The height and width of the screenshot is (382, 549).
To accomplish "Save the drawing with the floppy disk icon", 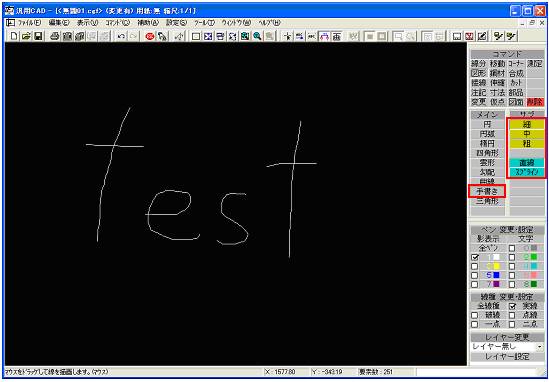I will pyautogui.click(x=38, y=36).
